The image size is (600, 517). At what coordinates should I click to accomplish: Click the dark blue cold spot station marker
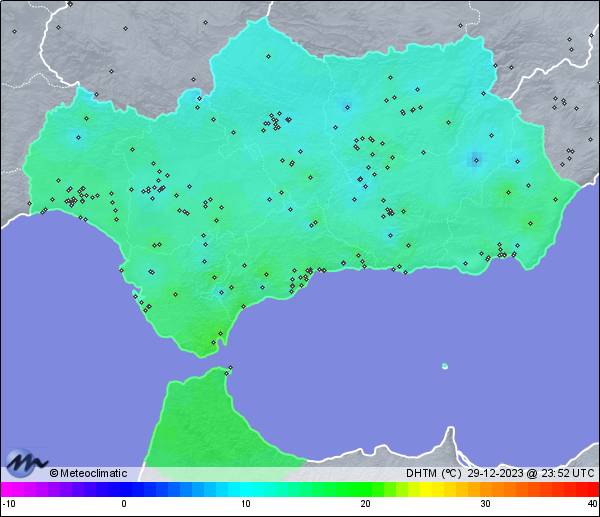point(476,160)
